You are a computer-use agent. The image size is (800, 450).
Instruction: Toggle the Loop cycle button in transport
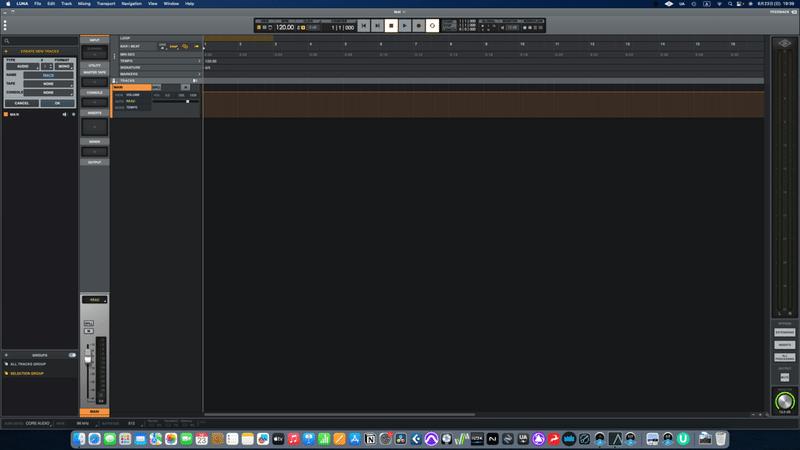pos(433,26)
